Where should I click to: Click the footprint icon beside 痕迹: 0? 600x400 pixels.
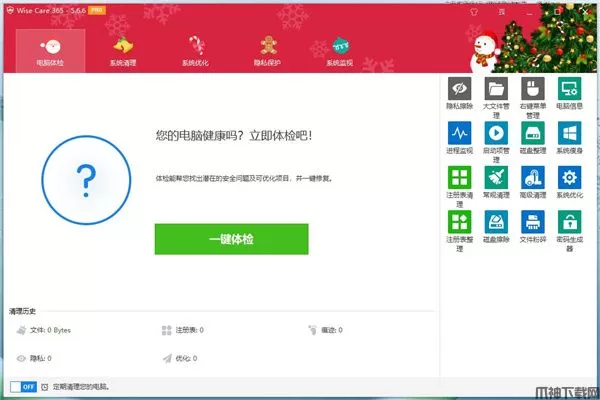(x=313, y=330)
